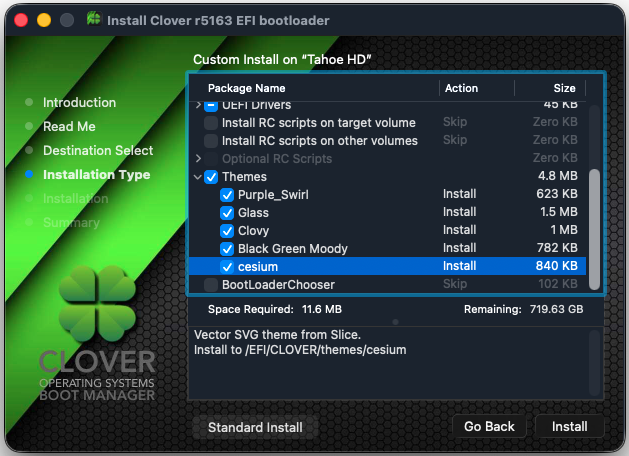
Task: Click the split-pane divider handle dot
Action: coord(396,322)
